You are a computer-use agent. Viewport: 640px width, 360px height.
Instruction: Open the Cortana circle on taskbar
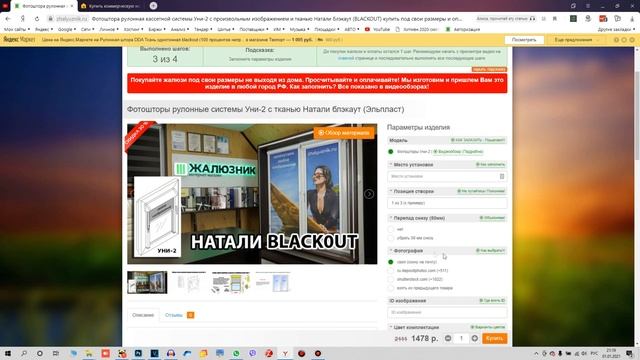click(40, 353)
